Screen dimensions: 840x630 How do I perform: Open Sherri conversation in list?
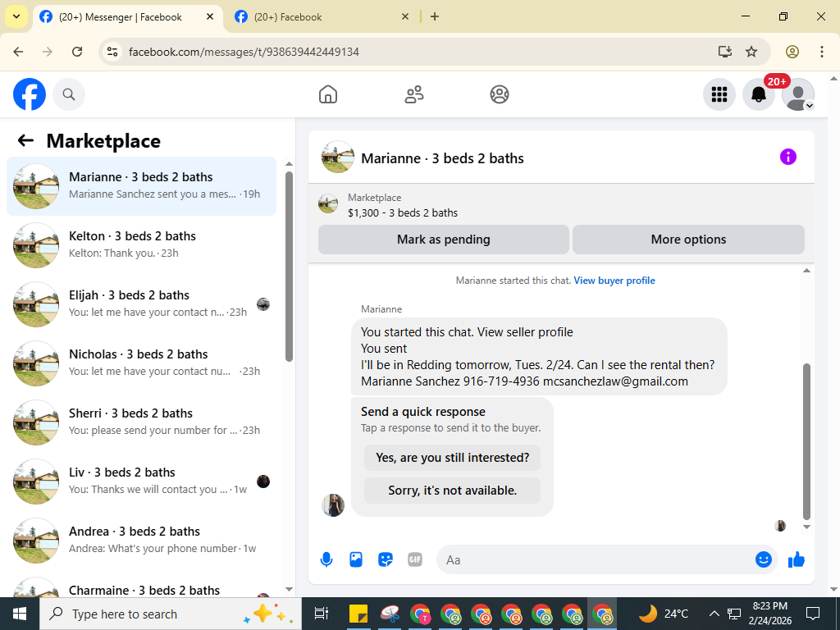coord(141,422)
